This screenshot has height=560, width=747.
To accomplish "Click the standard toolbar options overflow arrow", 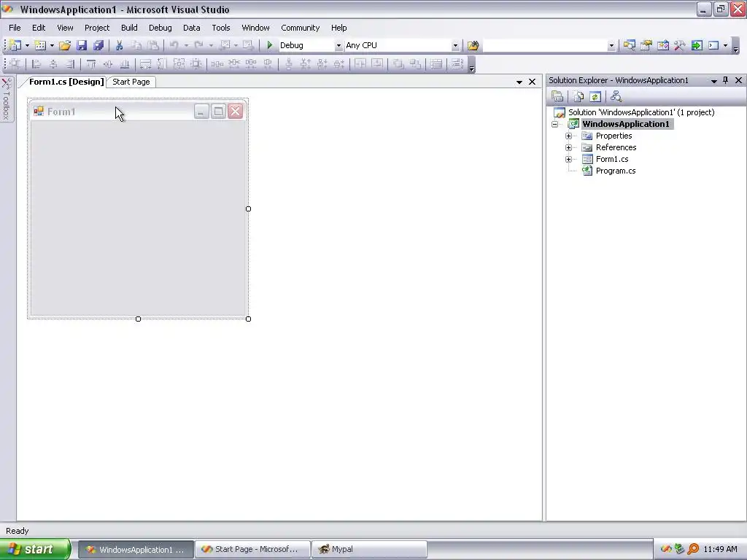I will [735, 47].
